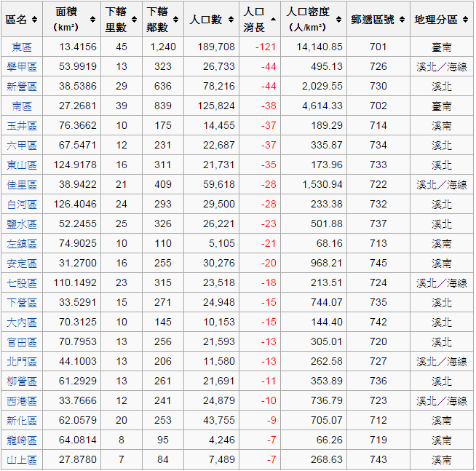Click postal code 743
This screenshot has width=476, height=471.
[378, 459]
